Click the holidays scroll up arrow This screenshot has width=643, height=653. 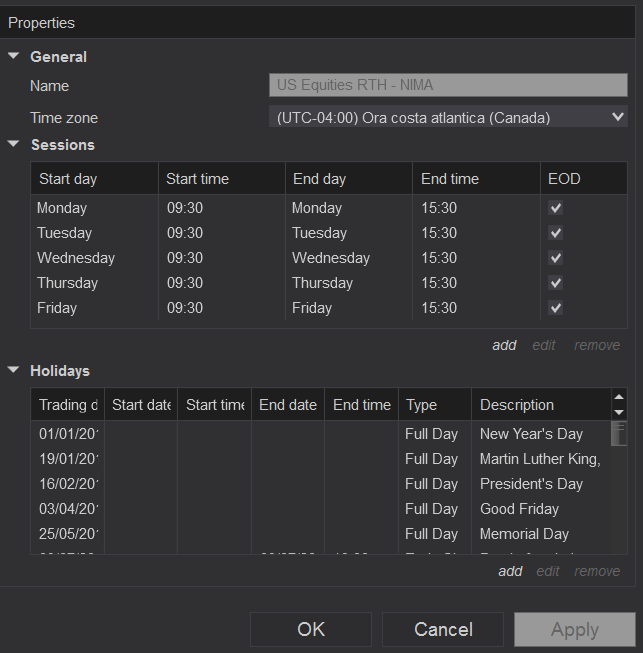pyautogui.click(x=619, y=398)
